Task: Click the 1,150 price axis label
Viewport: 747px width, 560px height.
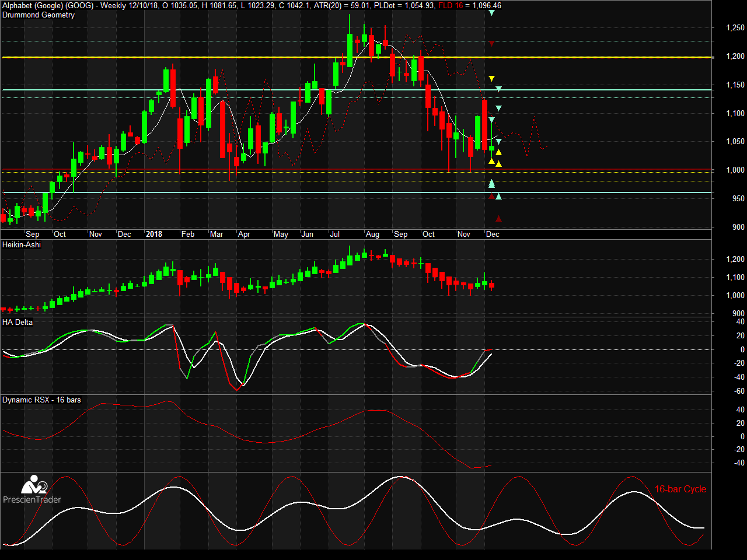Action: pyautogui.click(x=735, y=85)
